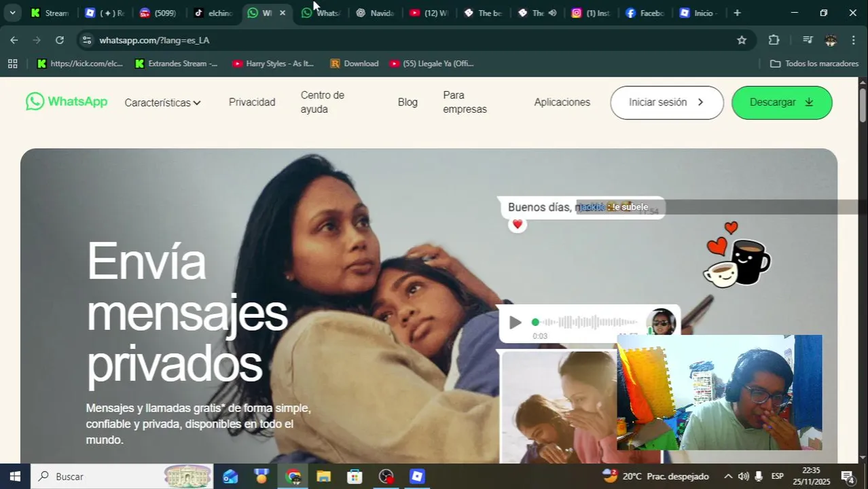Open the weather widget showing 20°C
This screenshot has height=489, width=868.
pyautogui.click(x=656, y=476)
